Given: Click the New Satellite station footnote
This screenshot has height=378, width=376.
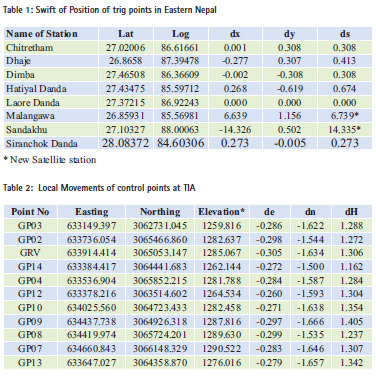Looking at the screenshot, I should tap(50, 160).
